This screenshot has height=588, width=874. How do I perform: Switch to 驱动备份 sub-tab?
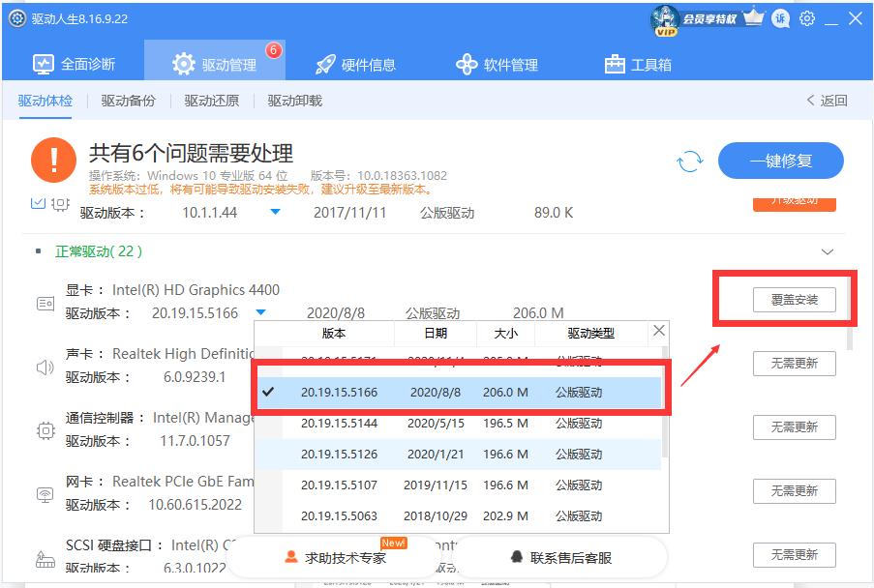128,101
